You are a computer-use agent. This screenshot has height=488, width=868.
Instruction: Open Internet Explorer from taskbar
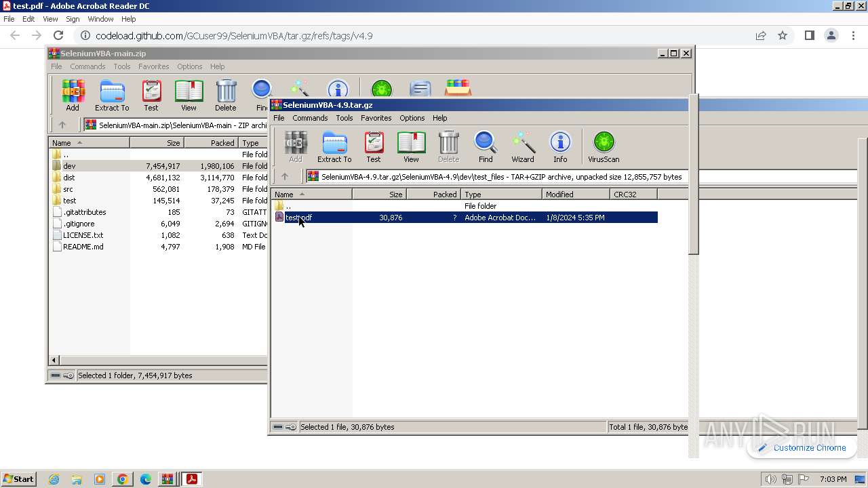pos(54,479)
